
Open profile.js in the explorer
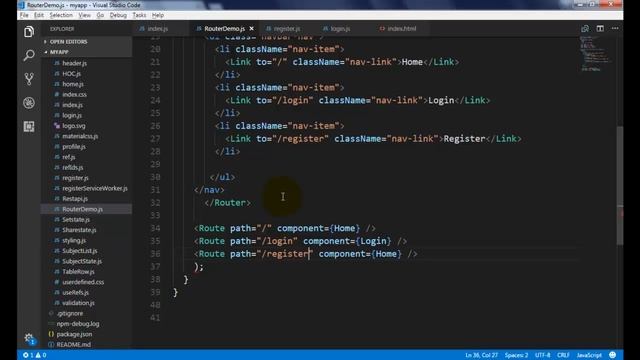point(74,147)
